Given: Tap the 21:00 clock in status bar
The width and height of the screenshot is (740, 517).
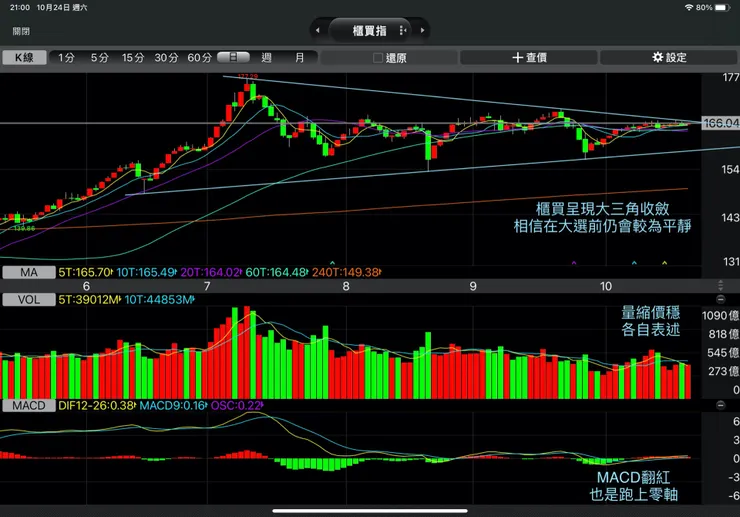Looking at the screenshot, I should [19, 8].
